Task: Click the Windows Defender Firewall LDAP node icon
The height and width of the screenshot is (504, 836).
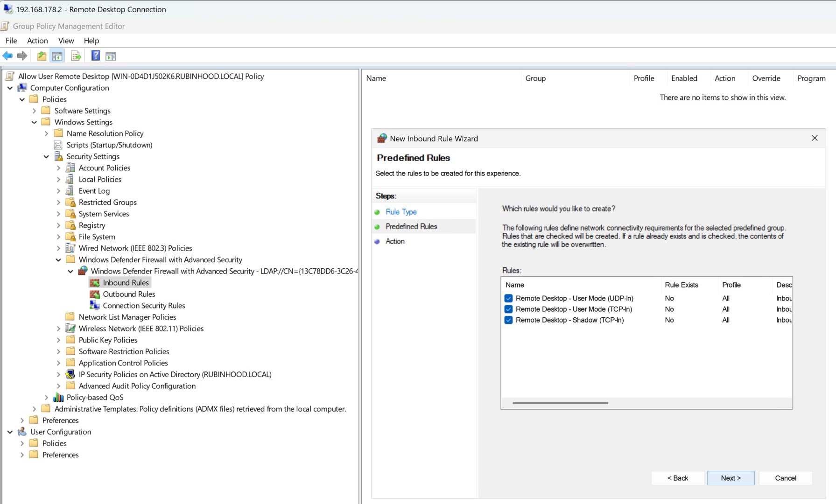Action: [x=83, y=271]
